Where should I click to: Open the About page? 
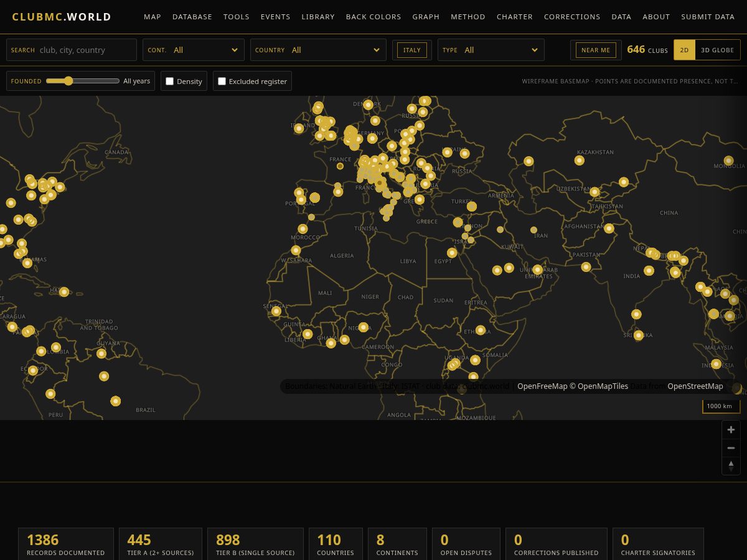(x=656, y=17)
